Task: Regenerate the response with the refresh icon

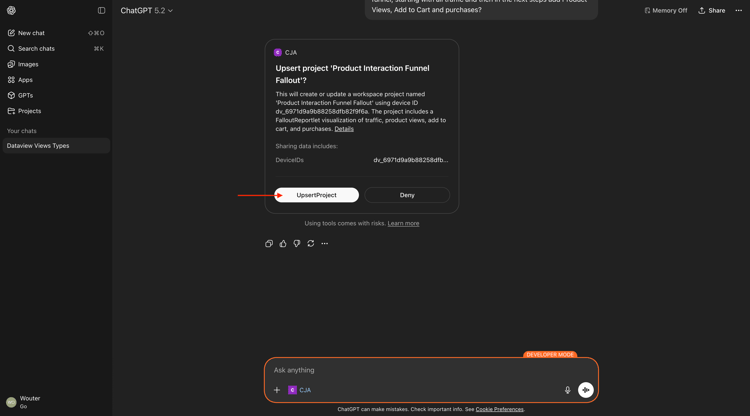Action: pyautogui.click(x=310, y=243)
